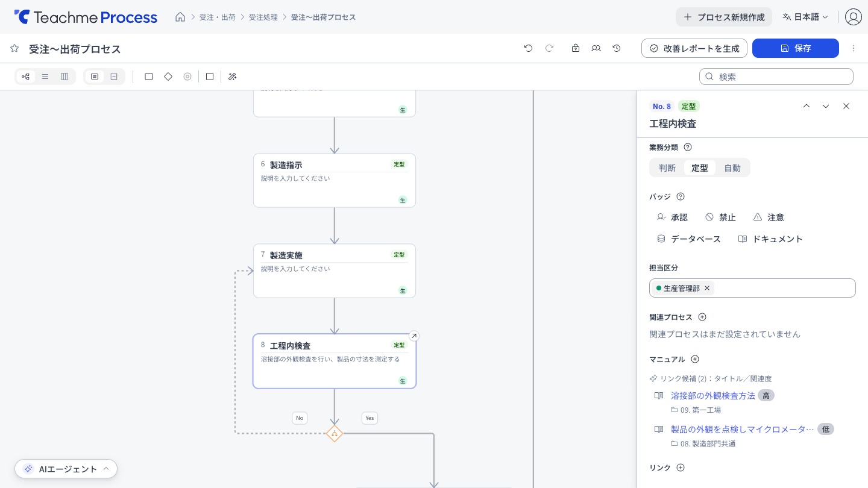Add a manual with plus icon
Screen dimensions: 868x488
click(695, 359)
